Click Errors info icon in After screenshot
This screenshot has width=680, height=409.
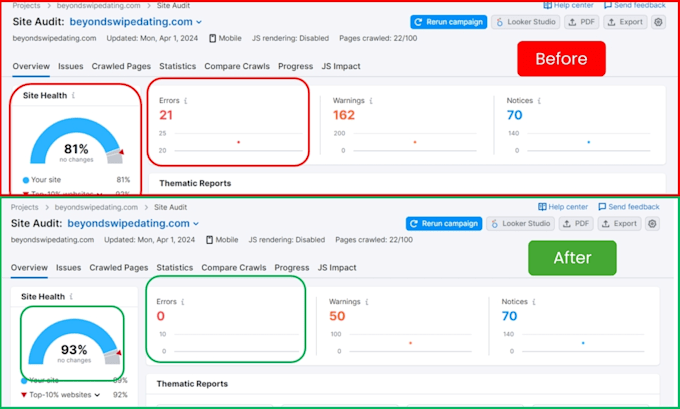(x=183, y=302)
